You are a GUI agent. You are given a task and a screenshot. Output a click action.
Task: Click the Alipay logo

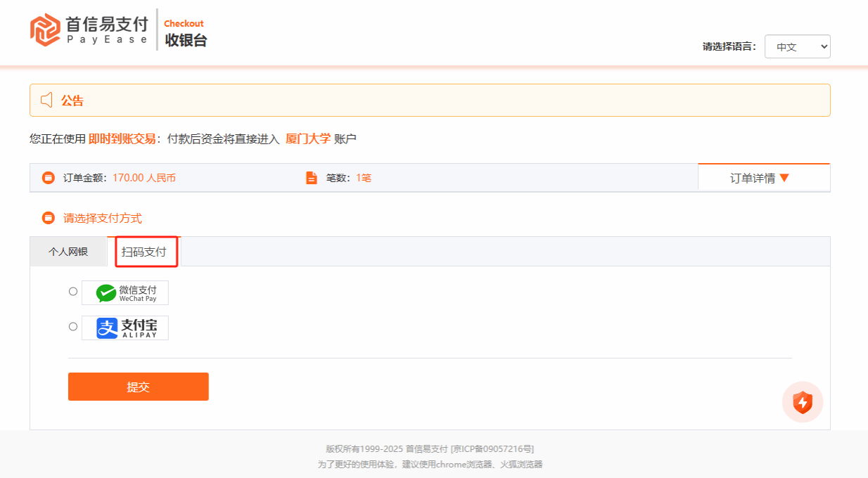[125, 328]
